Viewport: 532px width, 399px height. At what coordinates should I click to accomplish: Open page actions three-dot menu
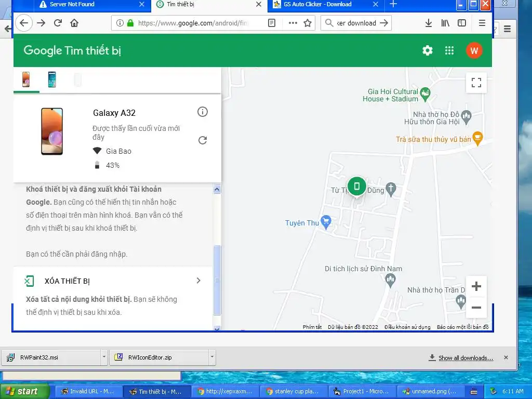point(293,23)
